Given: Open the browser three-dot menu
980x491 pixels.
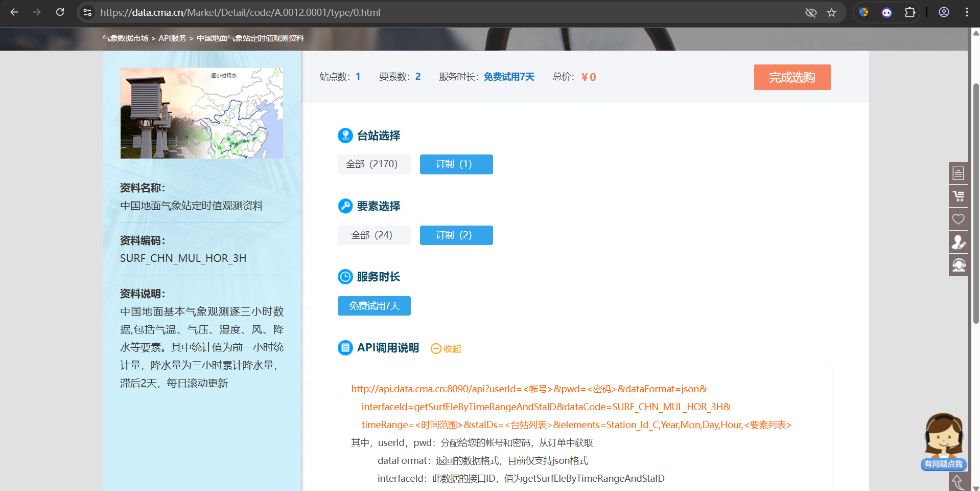Looking at the screenshot, I should point(967,12).
